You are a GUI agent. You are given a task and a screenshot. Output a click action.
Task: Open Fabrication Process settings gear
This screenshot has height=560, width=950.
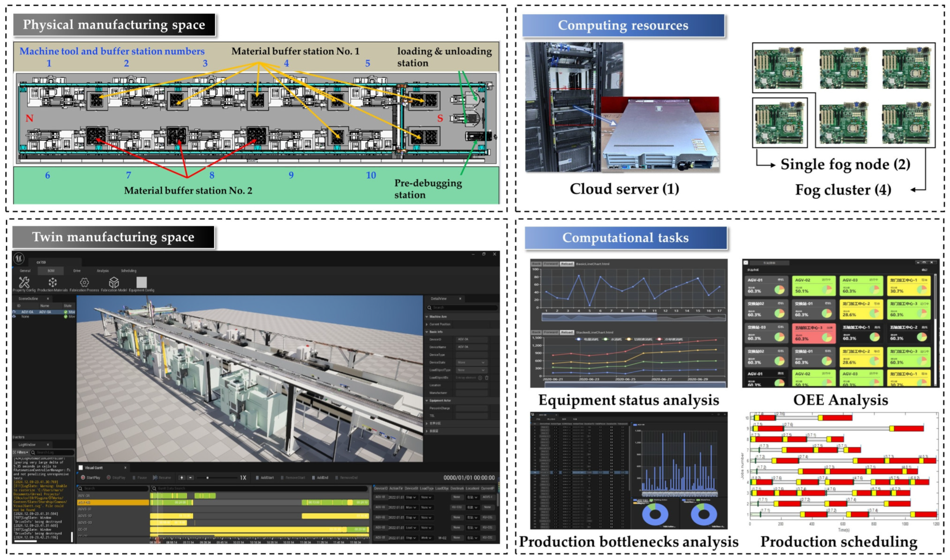tap(84, 283)
